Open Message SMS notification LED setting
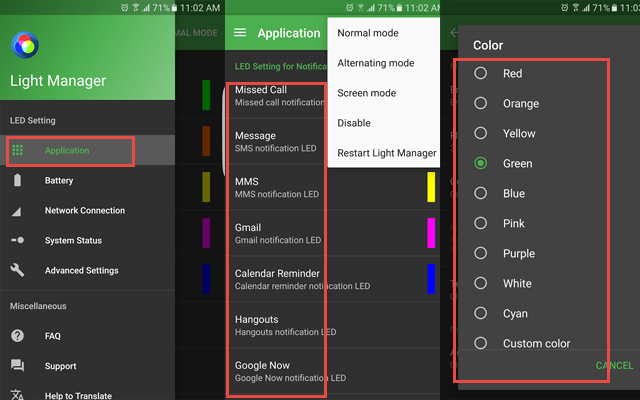This screenshot has height=400, width=640. tap(277, 142)
